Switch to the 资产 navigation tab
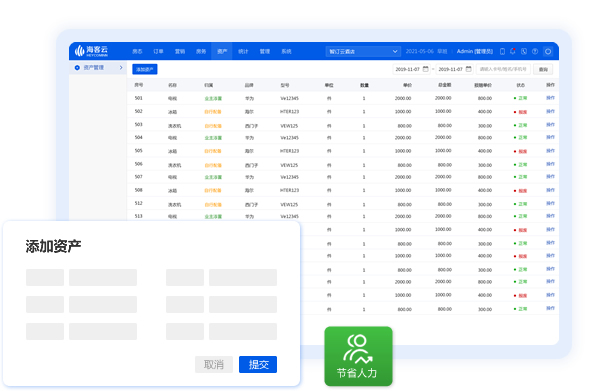The image size is (600, 391). tap(222, 51)
